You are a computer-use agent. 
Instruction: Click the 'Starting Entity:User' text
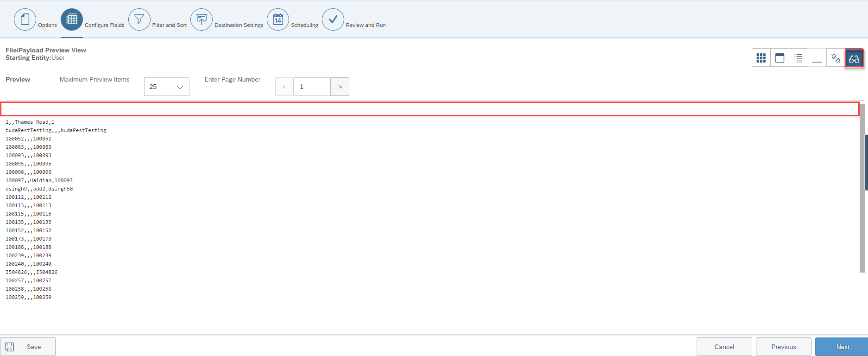pos(35,57)
